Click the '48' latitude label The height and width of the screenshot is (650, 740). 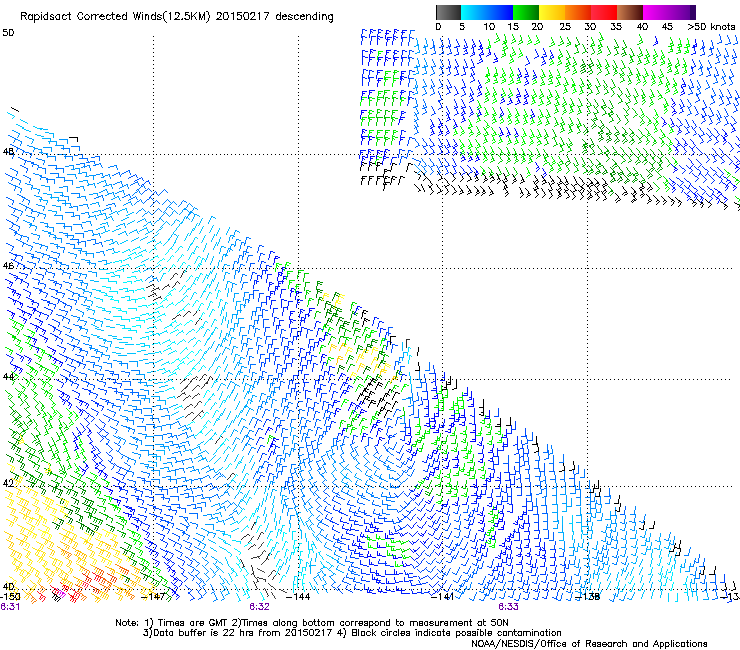coord(8,152)
